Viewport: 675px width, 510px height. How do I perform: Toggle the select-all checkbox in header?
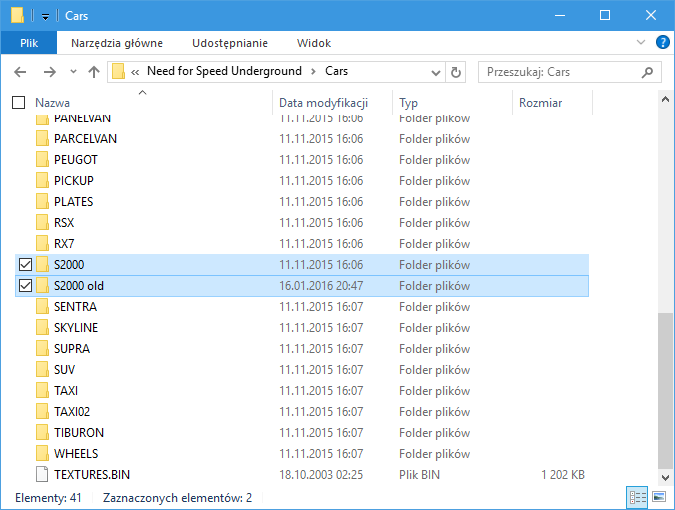pyautogui.click(x=19, y=103)
